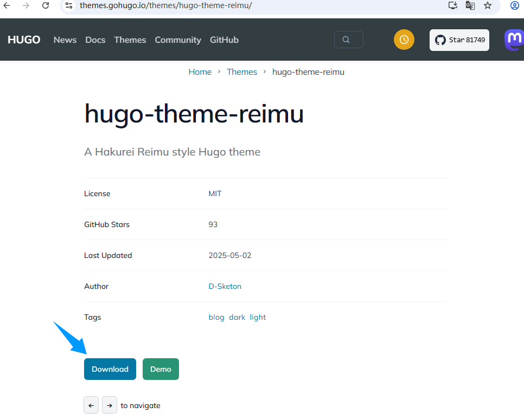Open the Docs navigation item
Viewport: 524px width, 420px height.
click(95, 39)
